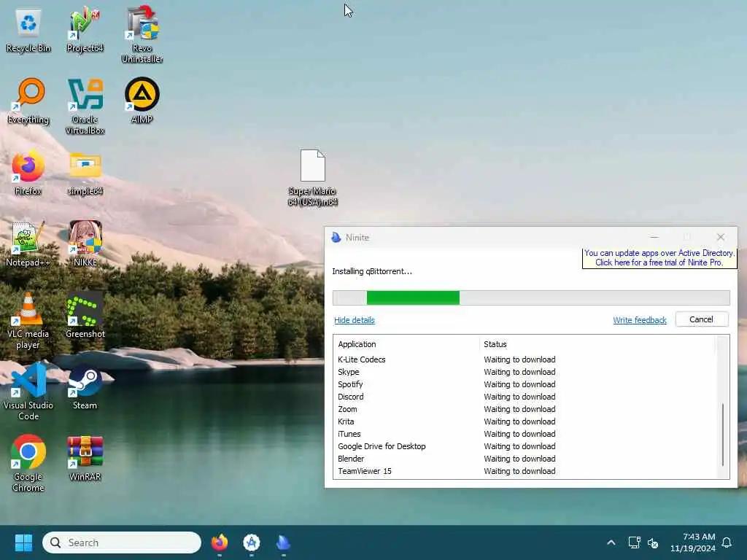The height and width of the screenshot is (560, 747).
Task: Open the Windows Start menu
Action: 23,542
